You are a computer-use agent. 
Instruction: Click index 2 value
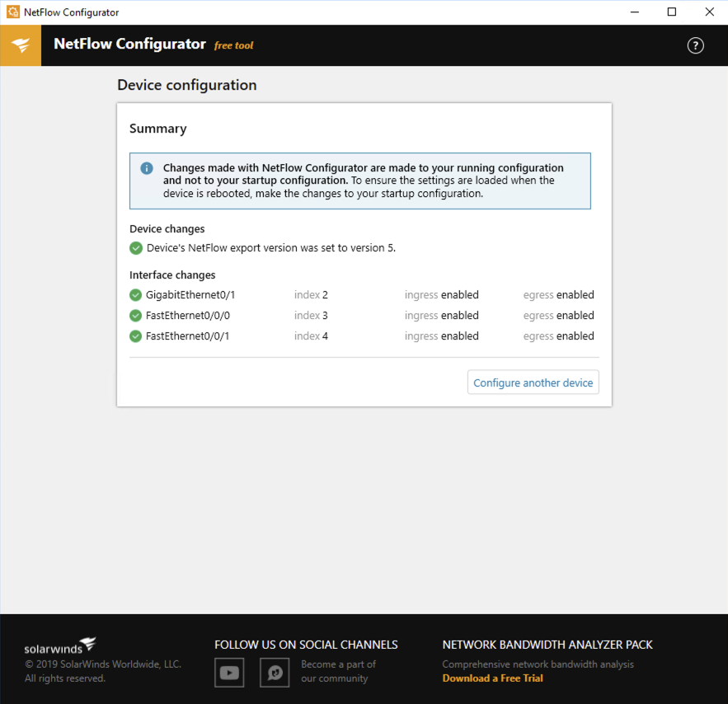[x=311, y=295]
